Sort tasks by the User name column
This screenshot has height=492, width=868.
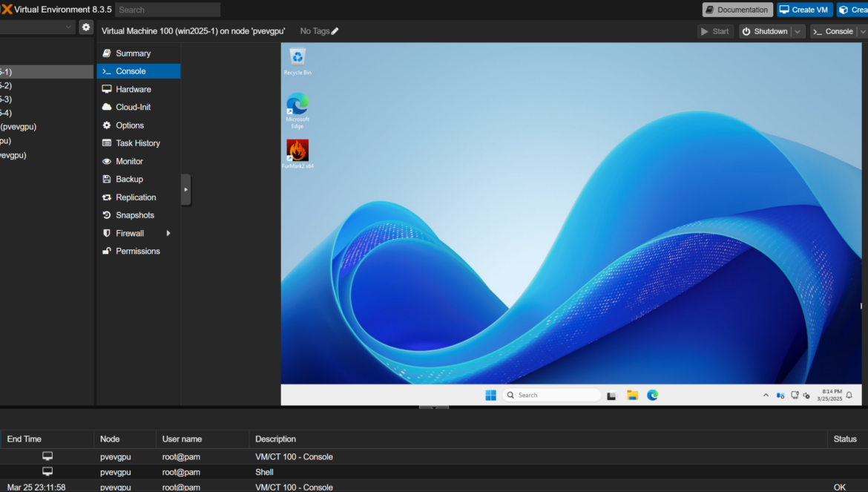click(203, 439)
